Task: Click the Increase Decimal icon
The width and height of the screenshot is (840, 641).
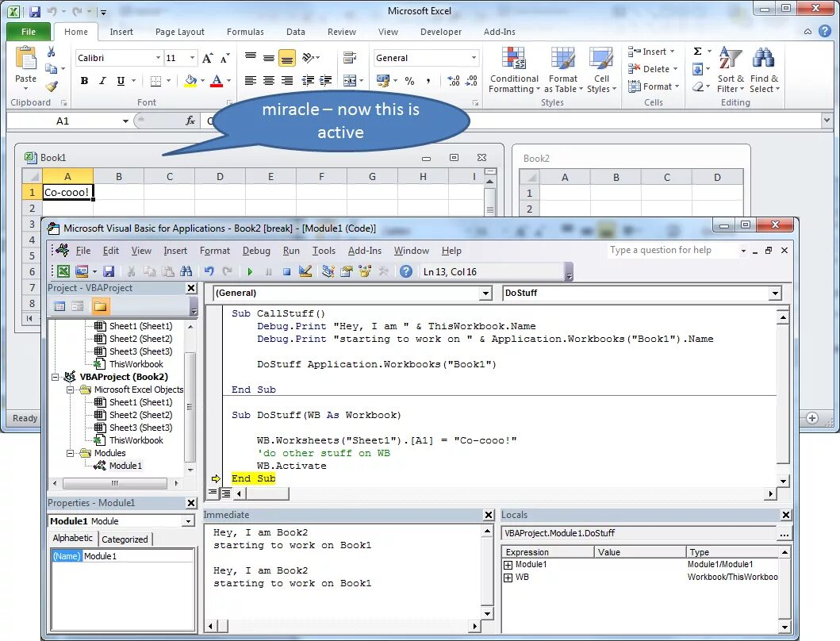Action: [454, 81]
